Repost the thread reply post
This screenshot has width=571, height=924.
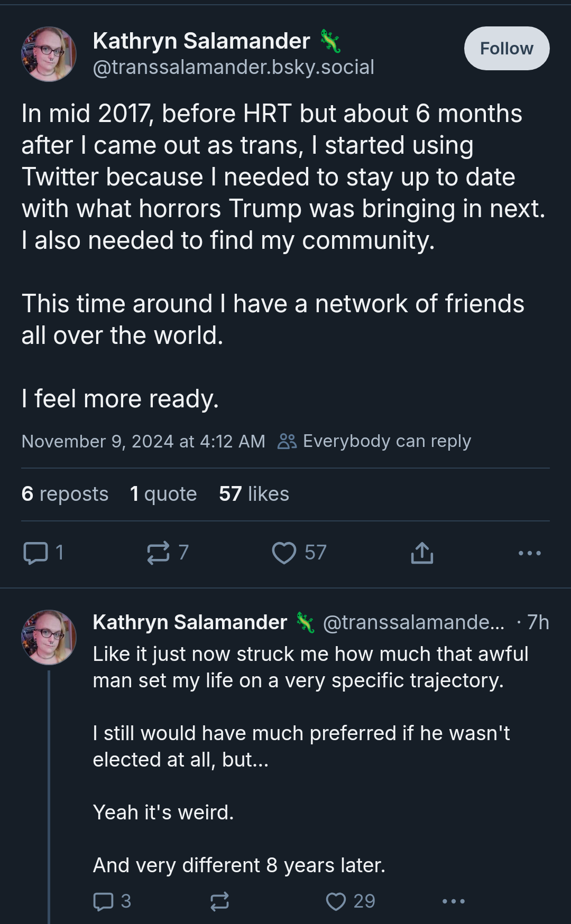pos(219,901)
